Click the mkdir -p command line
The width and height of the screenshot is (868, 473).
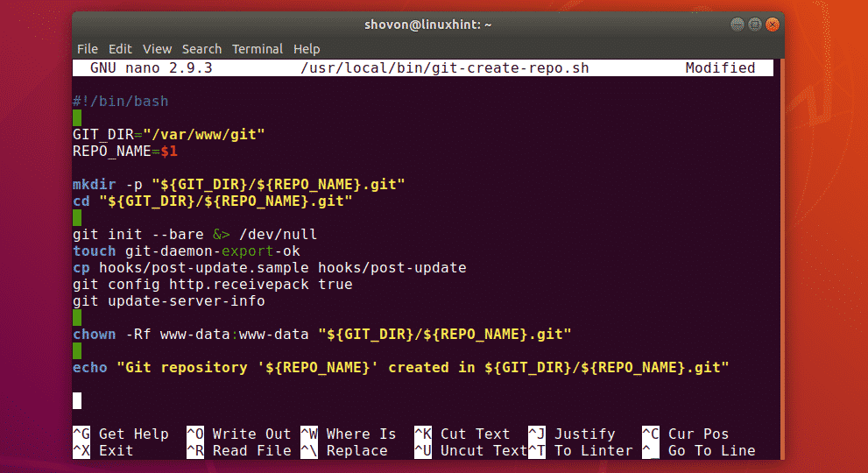click(x=238, y=185)
